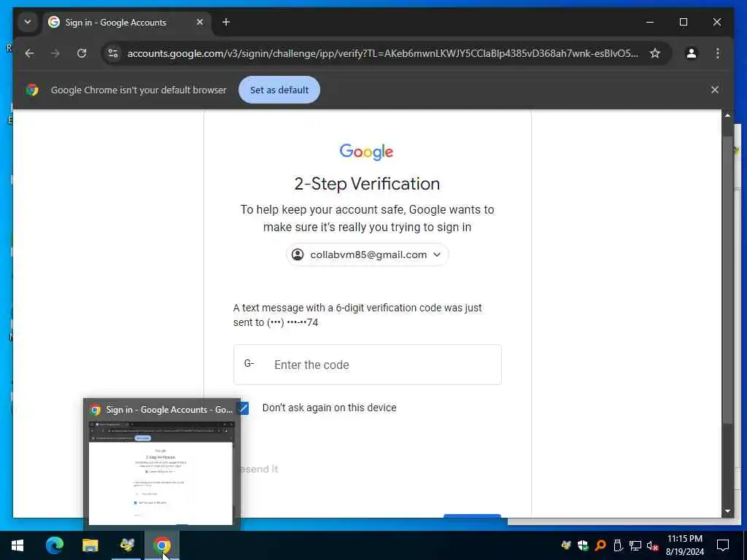
Task: Open the network status tray icon
Action: (x=635, y=545)
